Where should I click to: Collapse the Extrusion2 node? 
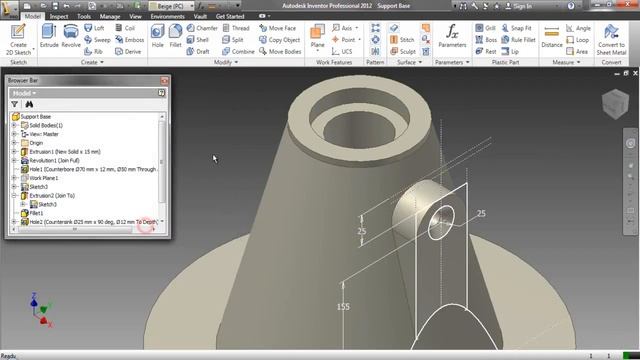(x=14, y=196)
